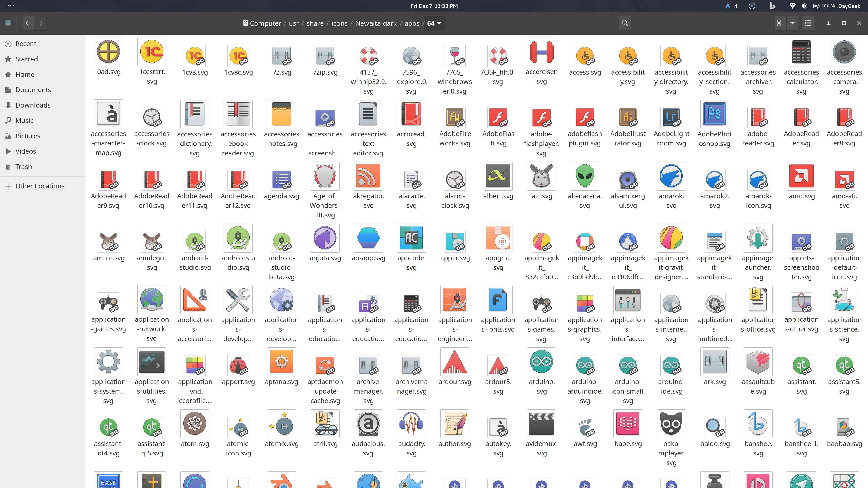Click the baka-mplayer.svg icon

(671, 424)
